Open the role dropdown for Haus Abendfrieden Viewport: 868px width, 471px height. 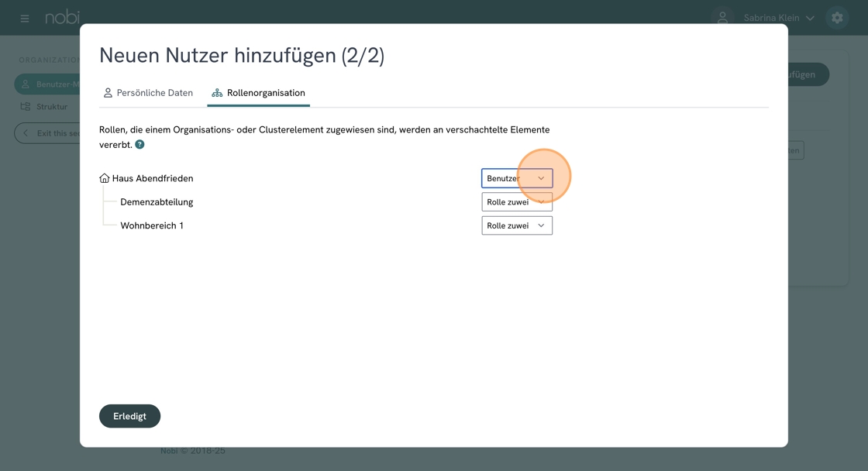[x=516, y=178]
